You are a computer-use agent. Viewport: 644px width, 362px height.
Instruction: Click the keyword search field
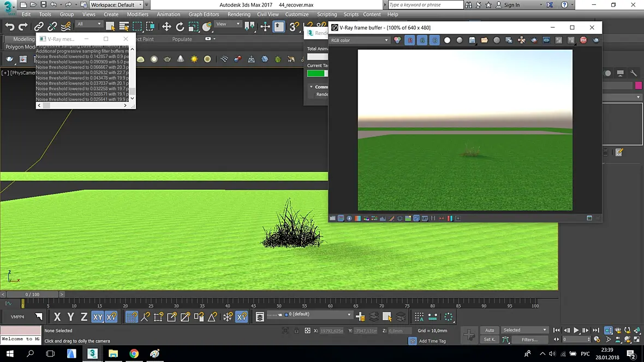coord(425,5)
